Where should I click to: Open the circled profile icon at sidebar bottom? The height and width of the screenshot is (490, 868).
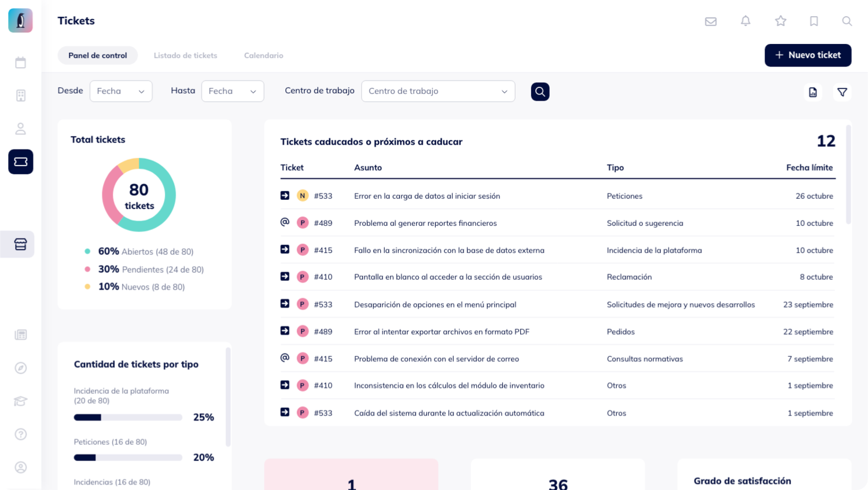point(21,467)
